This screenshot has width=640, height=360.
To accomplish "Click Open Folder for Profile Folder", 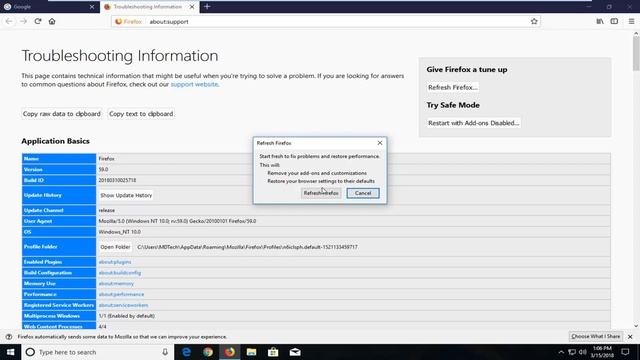I will (115, 247).
